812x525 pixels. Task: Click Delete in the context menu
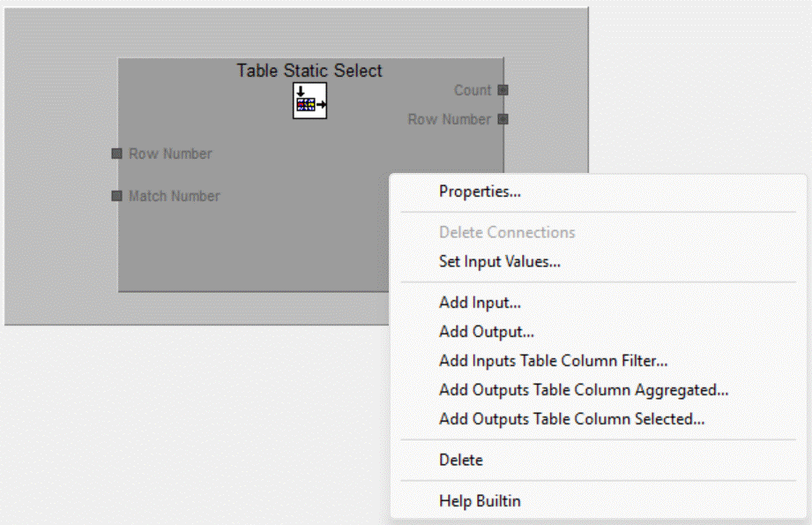(x=461, y=460)
